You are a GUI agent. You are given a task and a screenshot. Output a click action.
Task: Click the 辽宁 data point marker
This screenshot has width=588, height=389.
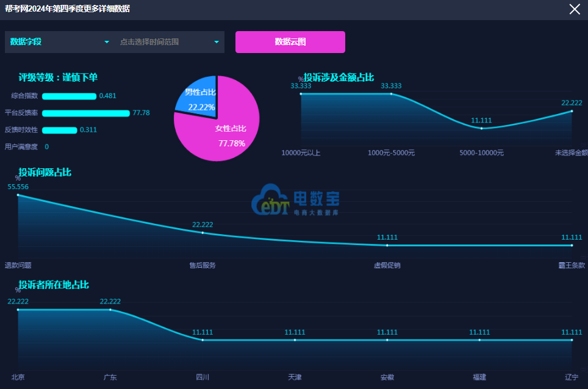click(x=572, y=340)
